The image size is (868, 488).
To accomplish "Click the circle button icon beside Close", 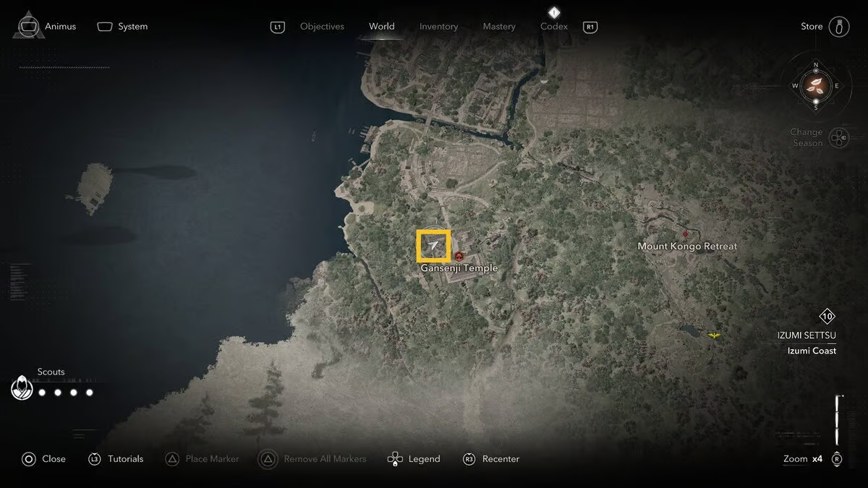I will 28,459.
